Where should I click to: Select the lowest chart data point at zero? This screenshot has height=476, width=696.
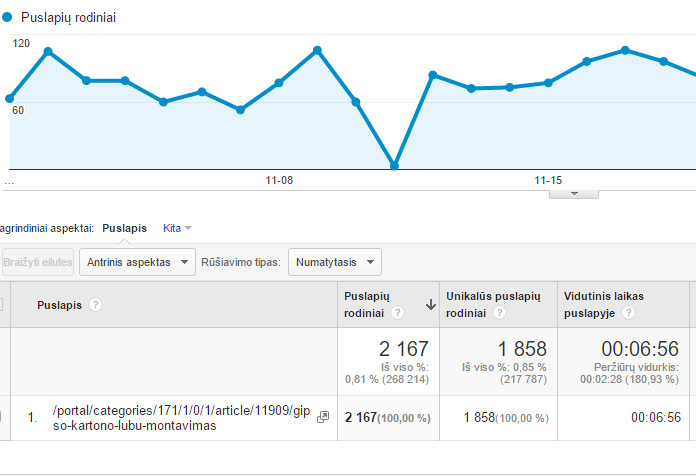click(394, 166)
